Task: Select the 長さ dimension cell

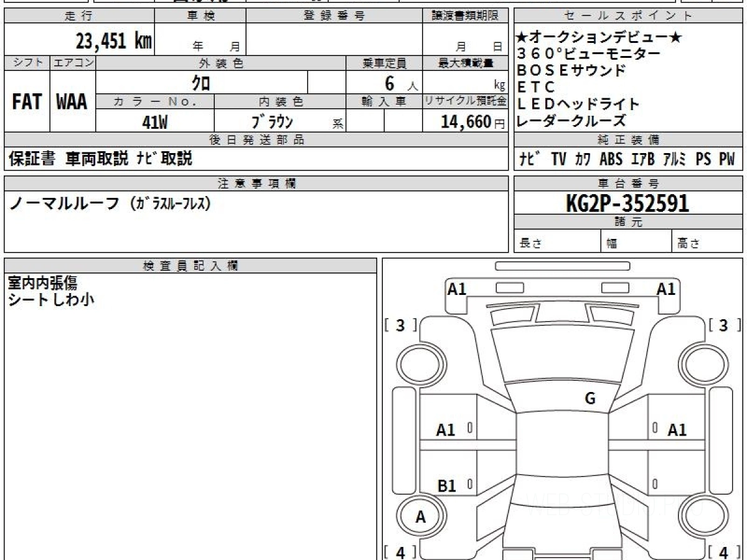Action: tap(557, 242)
